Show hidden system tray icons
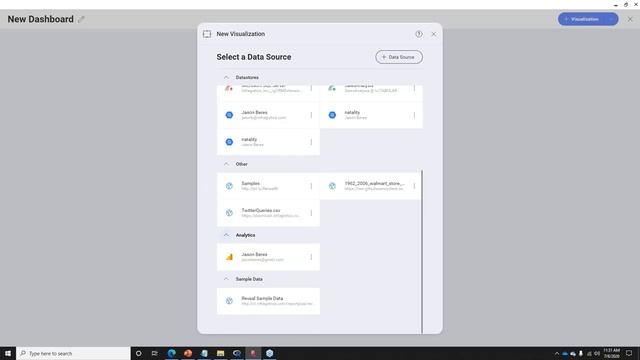640x360 pixels. pyautogui.click(x=557, y=353)
